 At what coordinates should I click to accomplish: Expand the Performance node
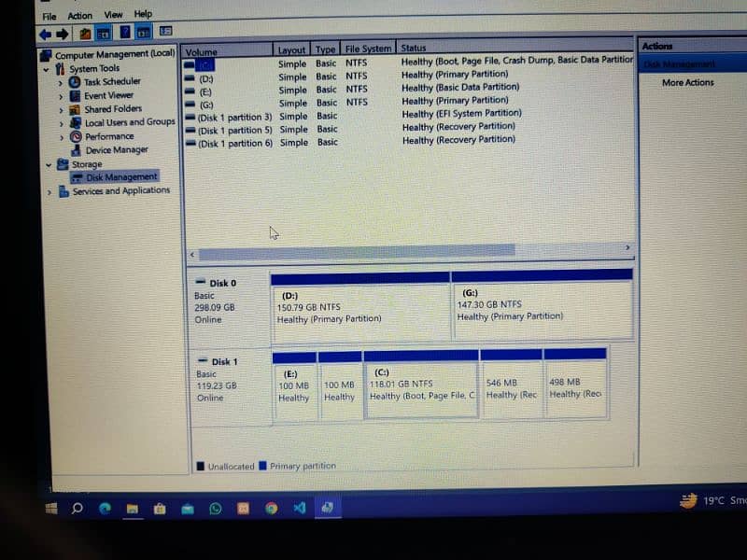point(62,137)
